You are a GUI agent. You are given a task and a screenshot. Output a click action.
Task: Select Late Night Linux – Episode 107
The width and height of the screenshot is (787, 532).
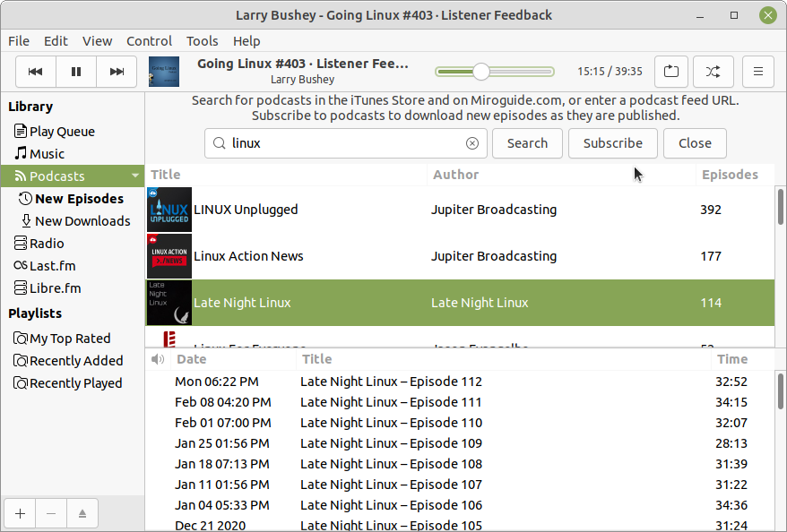tap(460, 485)
